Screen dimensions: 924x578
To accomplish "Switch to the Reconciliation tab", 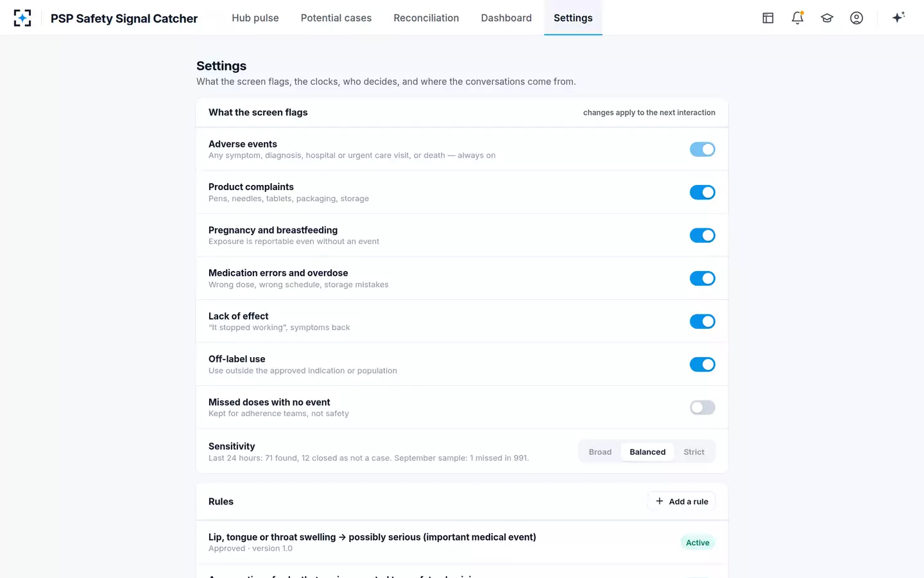I will (x=426, y=18).
